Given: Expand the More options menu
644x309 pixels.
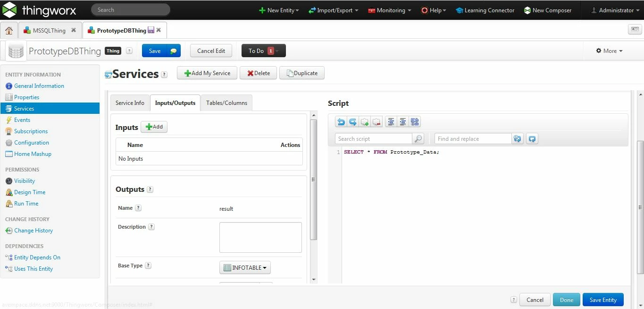Looking at the screenshot, I should tap(609, 51).
